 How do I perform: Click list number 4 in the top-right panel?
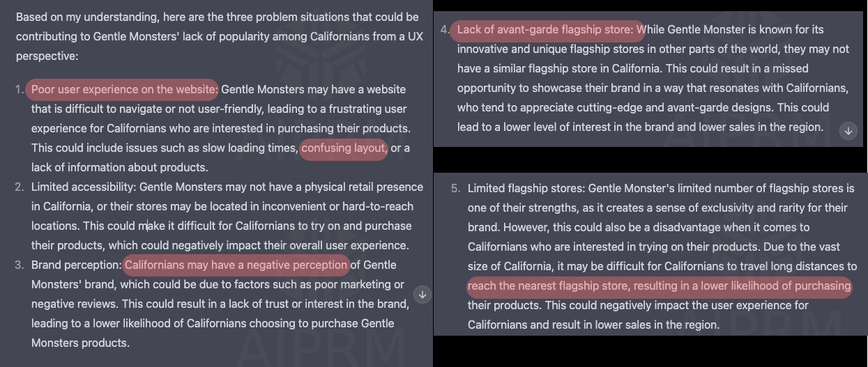446,30
